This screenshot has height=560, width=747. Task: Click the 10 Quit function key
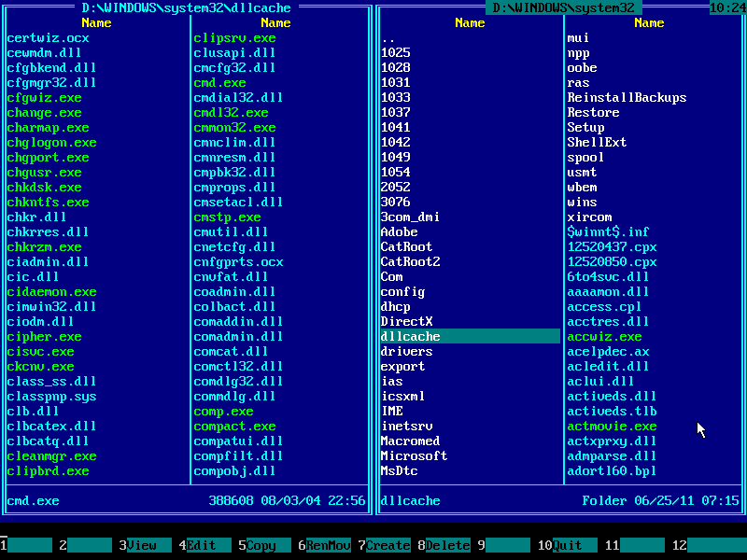(x=567, y=545)
